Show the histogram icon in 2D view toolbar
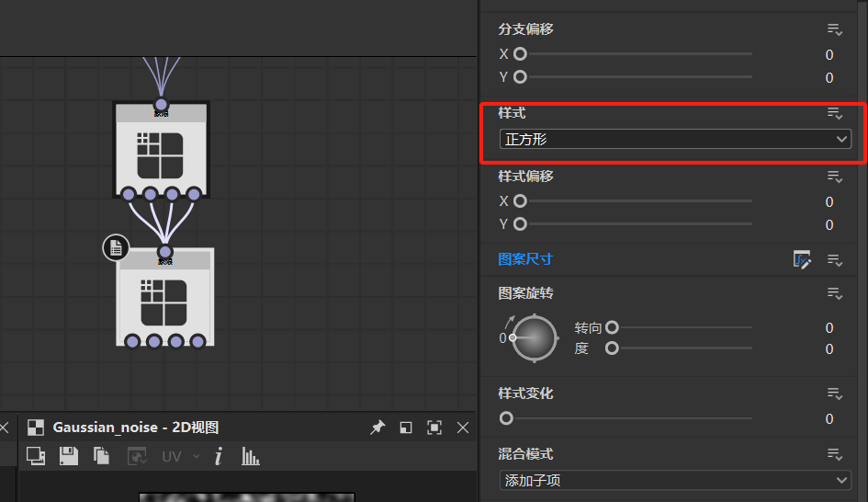 (x=250, y=457)
